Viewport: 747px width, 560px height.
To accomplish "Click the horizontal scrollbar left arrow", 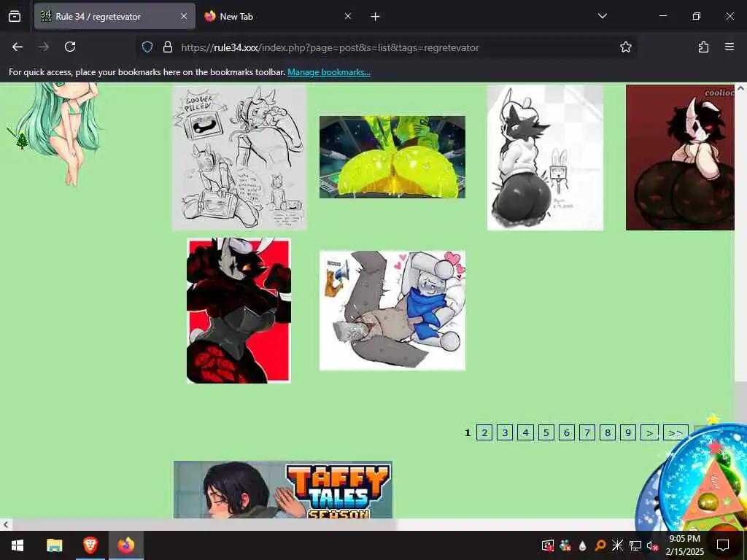I will click(x=5, y=524).
